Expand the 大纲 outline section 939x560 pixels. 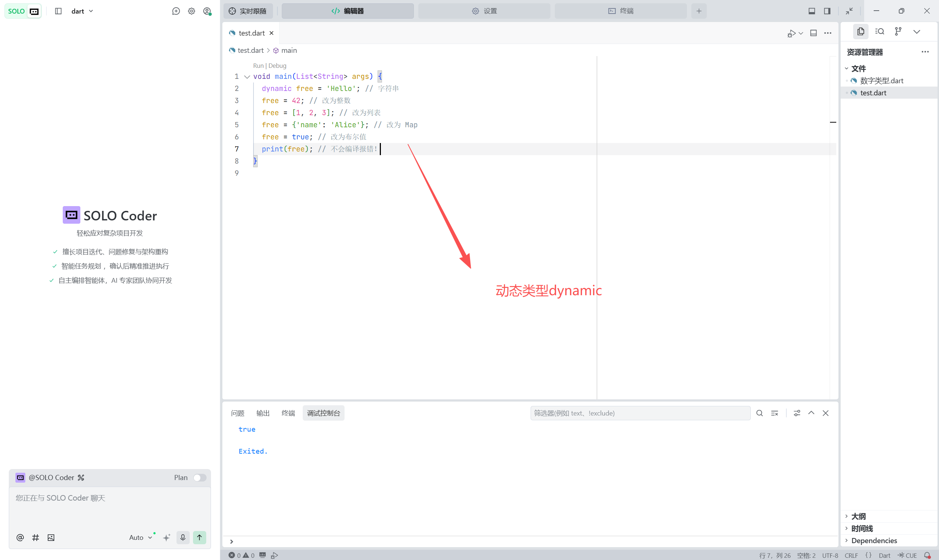point(858,516)
